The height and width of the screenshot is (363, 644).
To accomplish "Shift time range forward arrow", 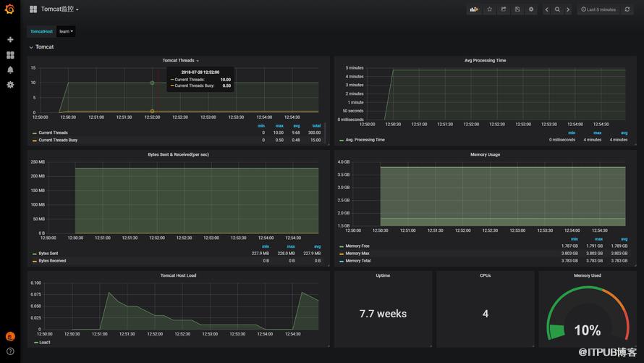I will tap(568, 9).
